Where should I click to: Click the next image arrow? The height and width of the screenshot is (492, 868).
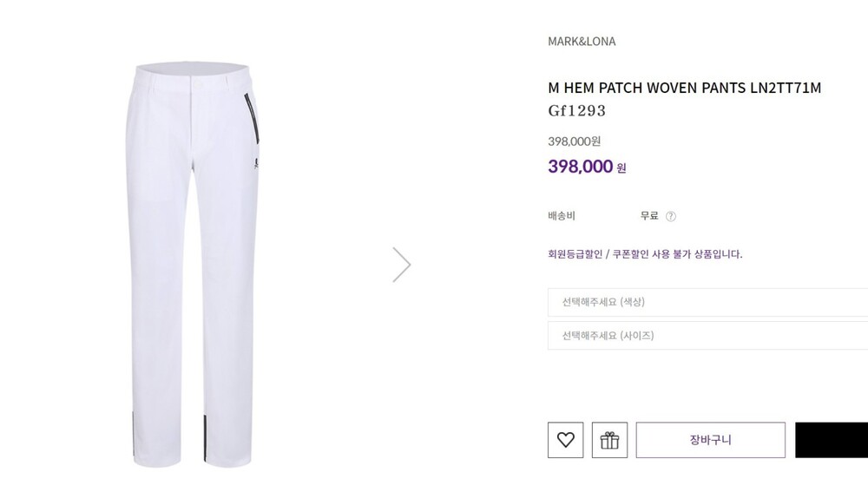tap(401, 265)
